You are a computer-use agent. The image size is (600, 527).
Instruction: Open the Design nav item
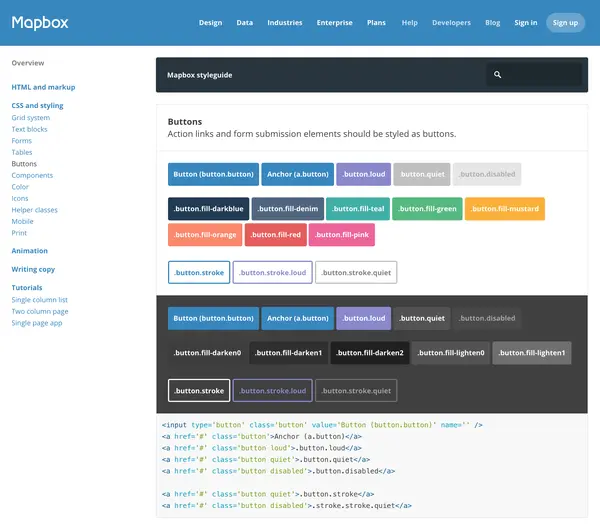click(x=210, y=23)
